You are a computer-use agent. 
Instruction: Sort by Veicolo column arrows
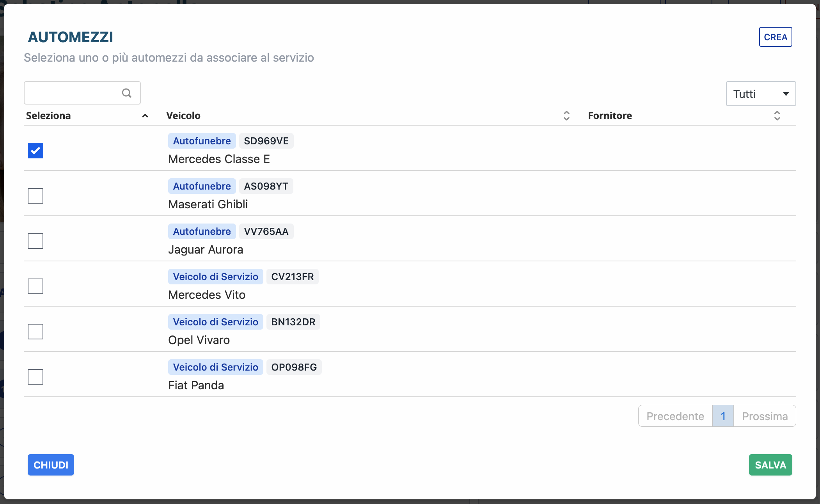[x=566, y=115]
